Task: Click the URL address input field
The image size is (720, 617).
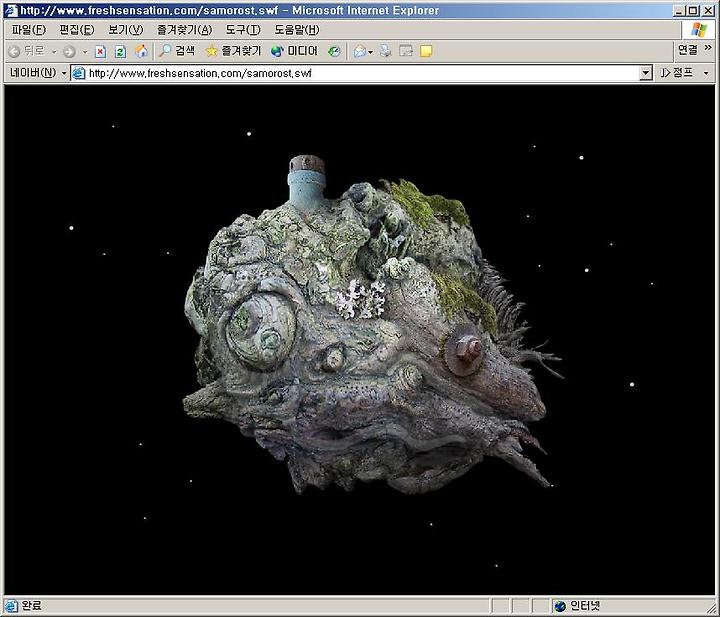Action: (363, 73)
